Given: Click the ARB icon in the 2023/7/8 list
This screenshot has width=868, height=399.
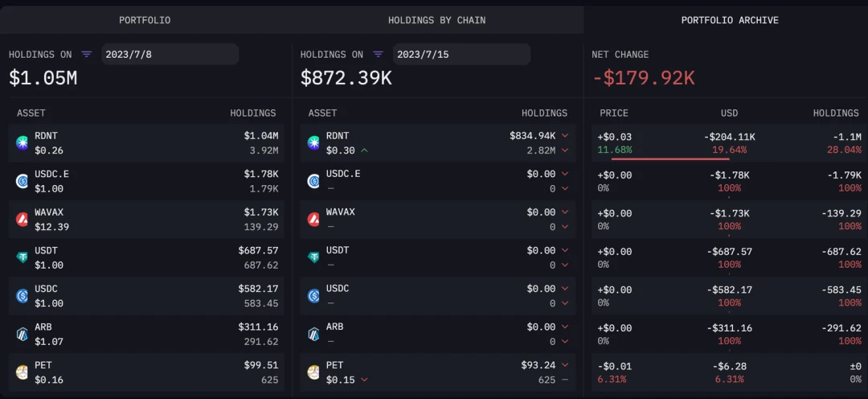Looking at the screenshot, I should coord(23,334).
